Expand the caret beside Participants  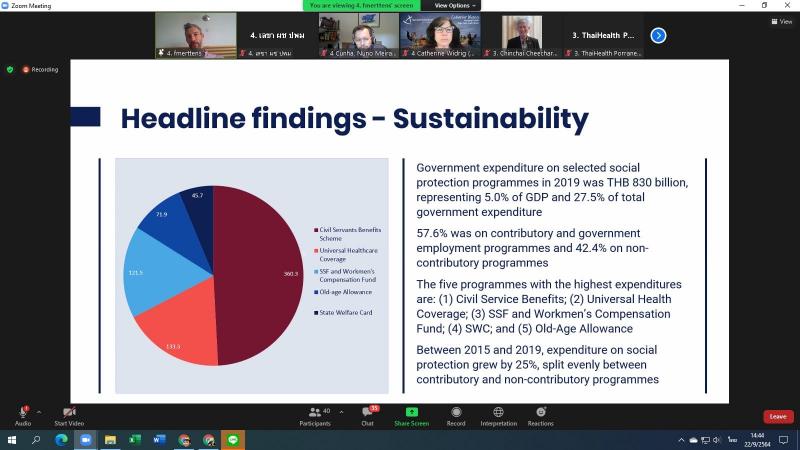(x=341, y=412)
